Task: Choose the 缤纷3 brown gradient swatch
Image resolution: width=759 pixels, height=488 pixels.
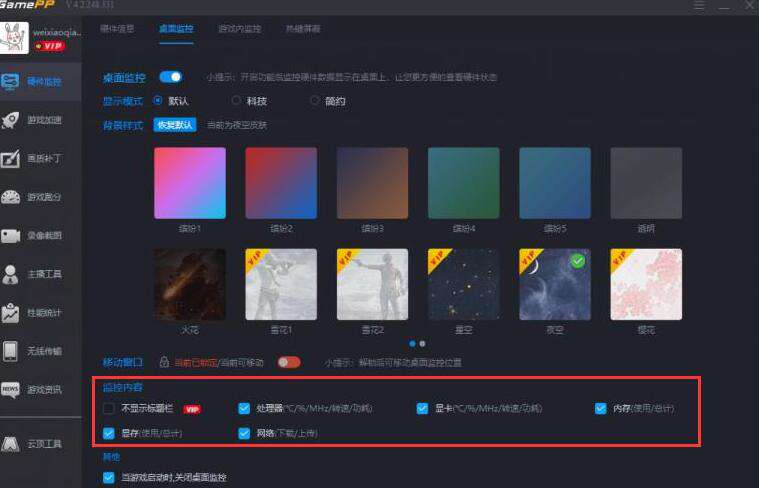Action: tap(372, 183)
